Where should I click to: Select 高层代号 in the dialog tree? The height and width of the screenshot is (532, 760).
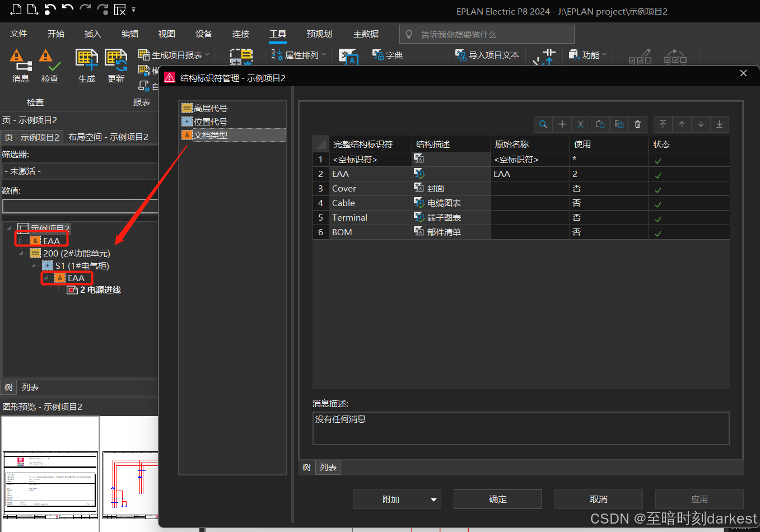click(x=211, y=108)
